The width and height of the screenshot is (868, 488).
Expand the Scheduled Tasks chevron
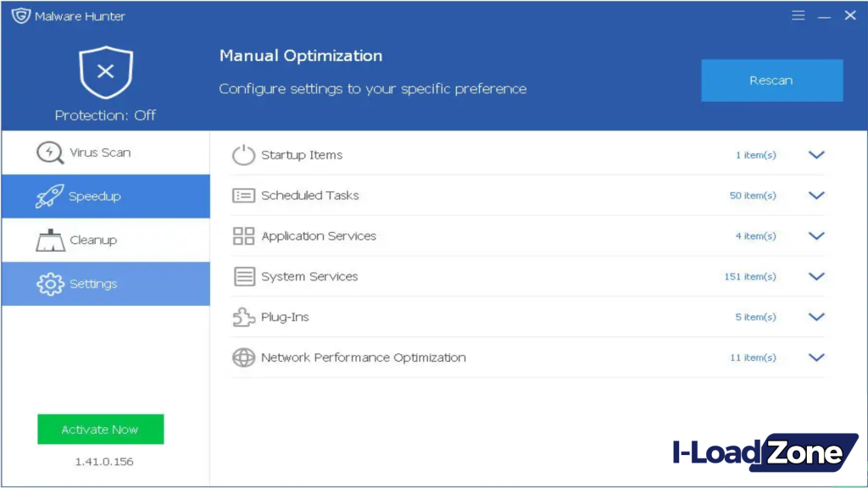[x=816, y=196]
